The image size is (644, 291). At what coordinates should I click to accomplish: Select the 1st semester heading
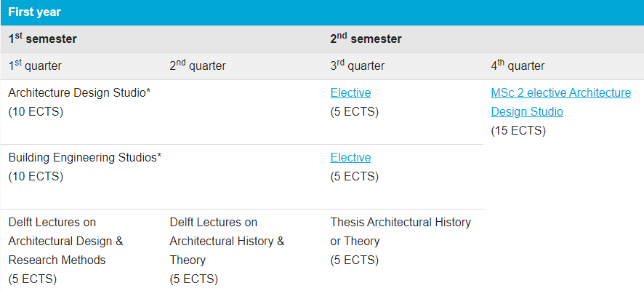pos(43,39)
